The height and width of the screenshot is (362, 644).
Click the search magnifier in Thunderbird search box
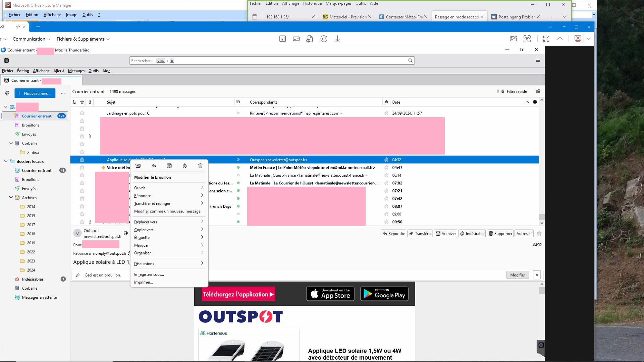click(410, 61)
